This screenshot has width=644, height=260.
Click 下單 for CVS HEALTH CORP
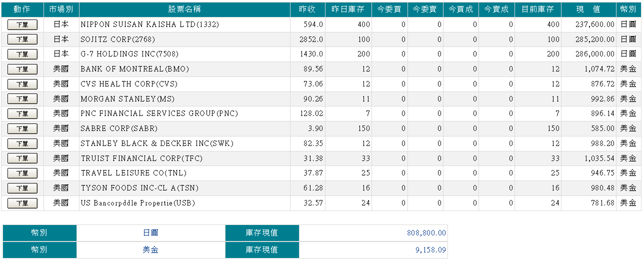click(x=22, y=84)
